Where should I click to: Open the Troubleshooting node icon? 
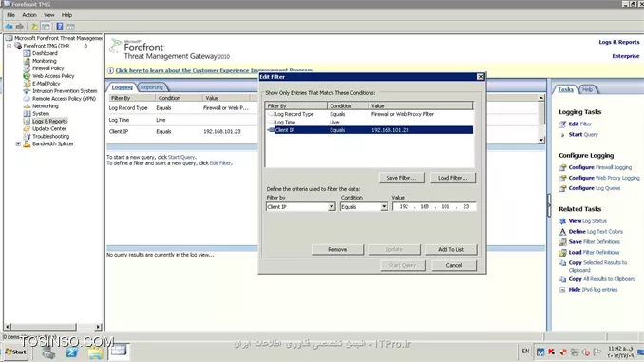click(x=27, y=136)
